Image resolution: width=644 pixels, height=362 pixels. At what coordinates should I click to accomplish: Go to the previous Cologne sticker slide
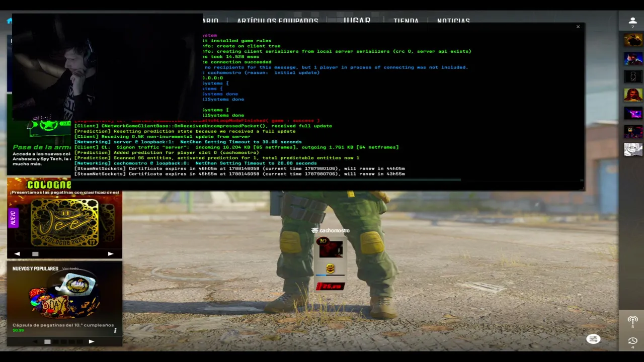coord(17,254)
